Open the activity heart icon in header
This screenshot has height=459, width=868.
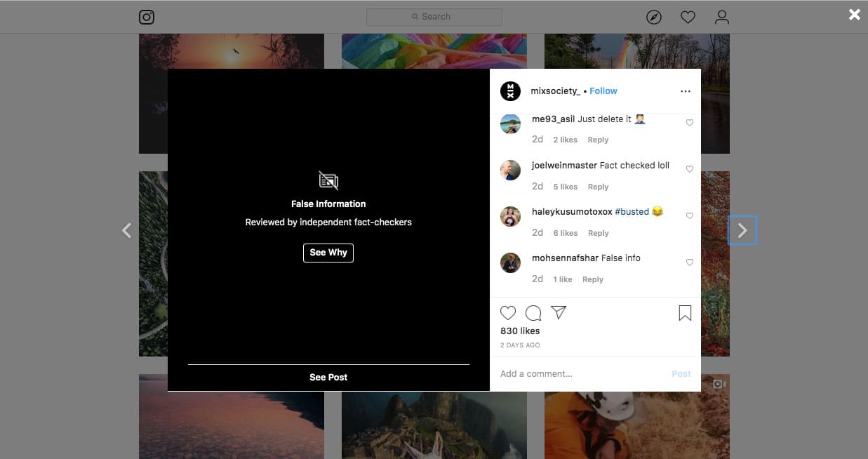(x=688, y=17)
